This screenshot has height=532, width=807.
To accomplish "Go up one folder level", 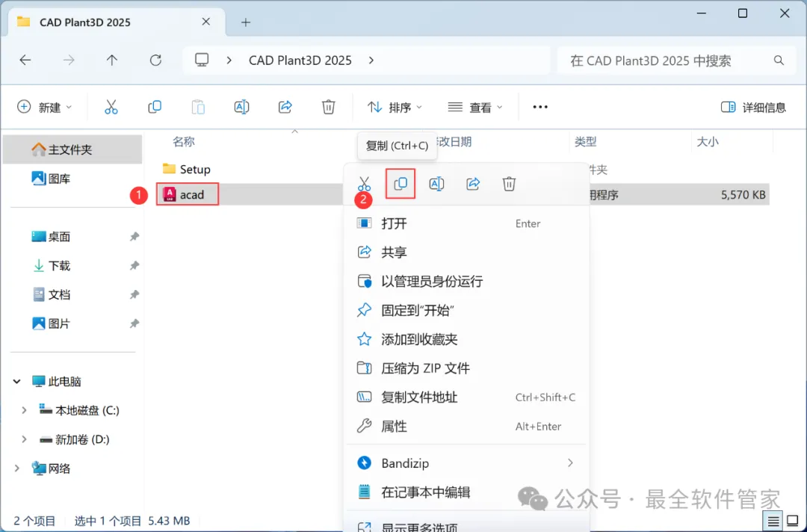I will (111, 61).
